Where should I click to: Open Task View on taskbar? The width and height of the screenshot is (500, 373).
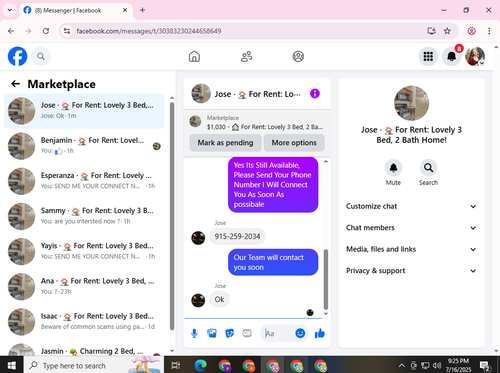pos(176,365)
